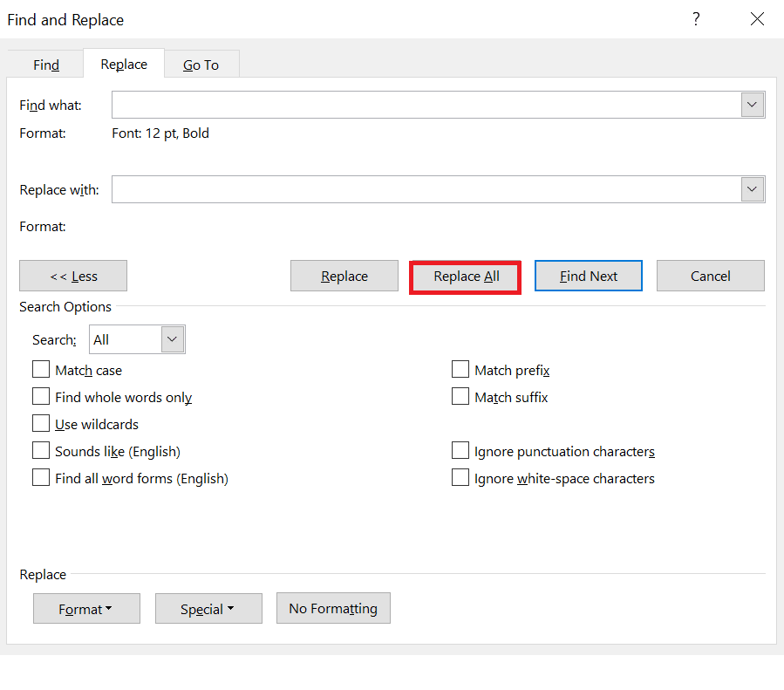Enable Sounds like (English) option
This screenshot has height=690, width=784.
pyautogui.click(x=41, y=450)
